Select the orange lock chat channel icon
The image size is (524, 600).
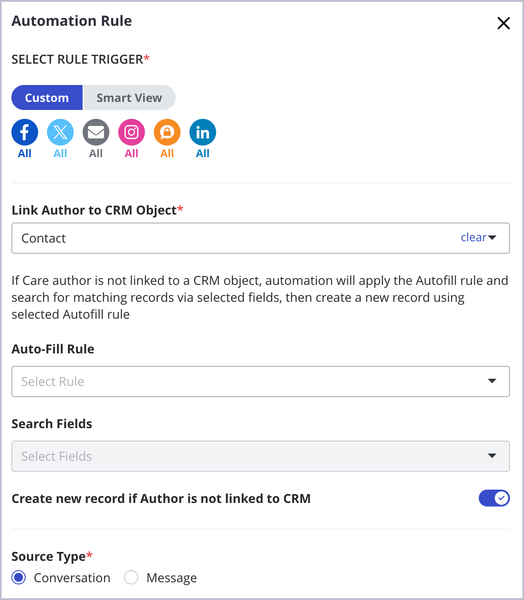(x=167, y=132)
